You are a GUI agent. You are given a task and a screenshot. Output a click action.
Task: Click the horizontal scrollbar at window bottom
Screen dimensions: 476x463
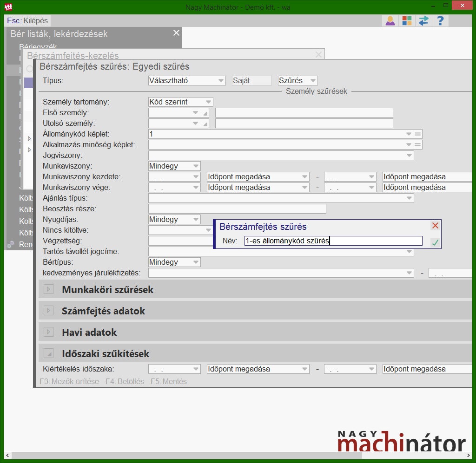point(232,456)
